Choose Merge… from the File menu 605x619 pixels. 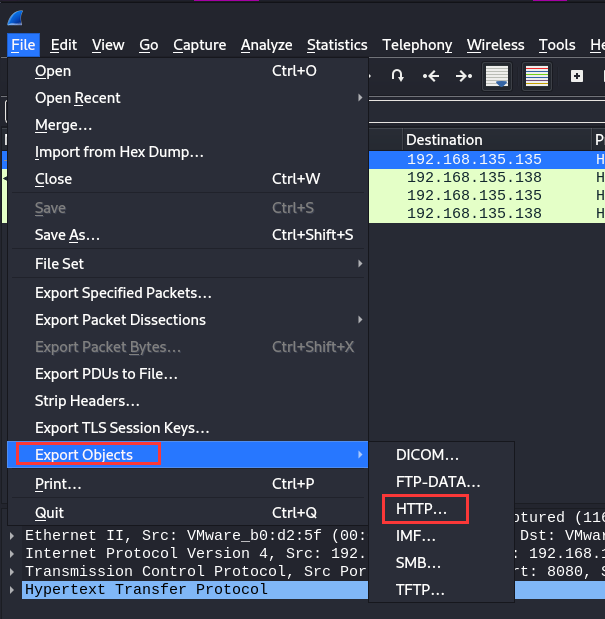(188, 125)
